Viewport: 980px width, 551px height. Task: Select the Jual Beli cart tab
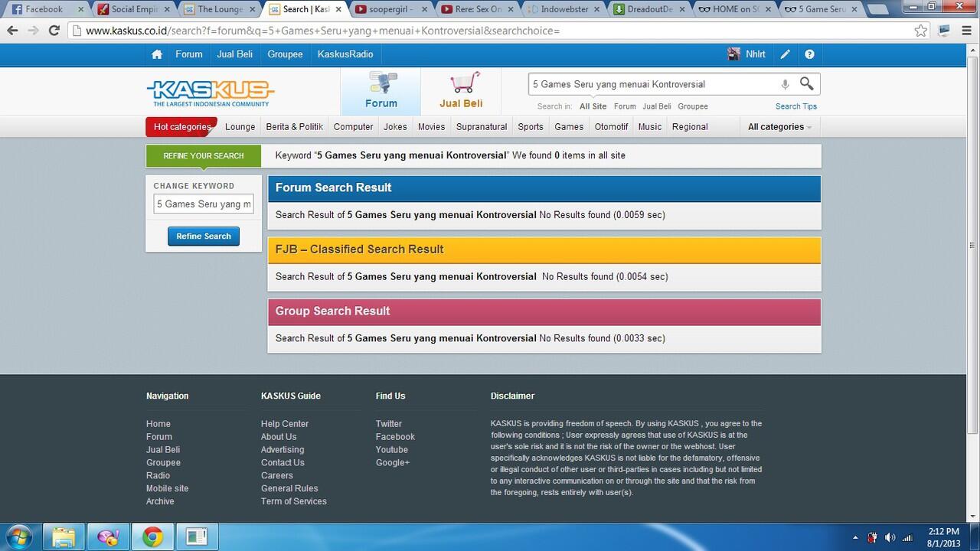(461, 91)
